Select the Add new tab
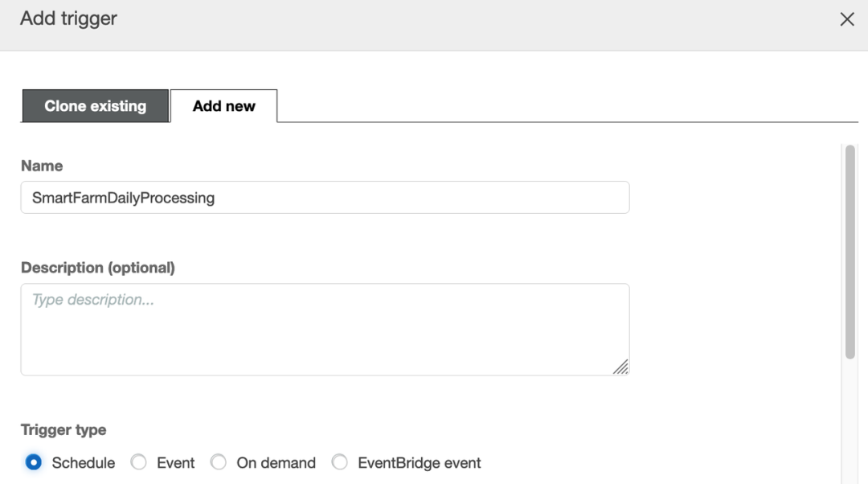Viewport: 868px width, 484px height. coord(224,106)
